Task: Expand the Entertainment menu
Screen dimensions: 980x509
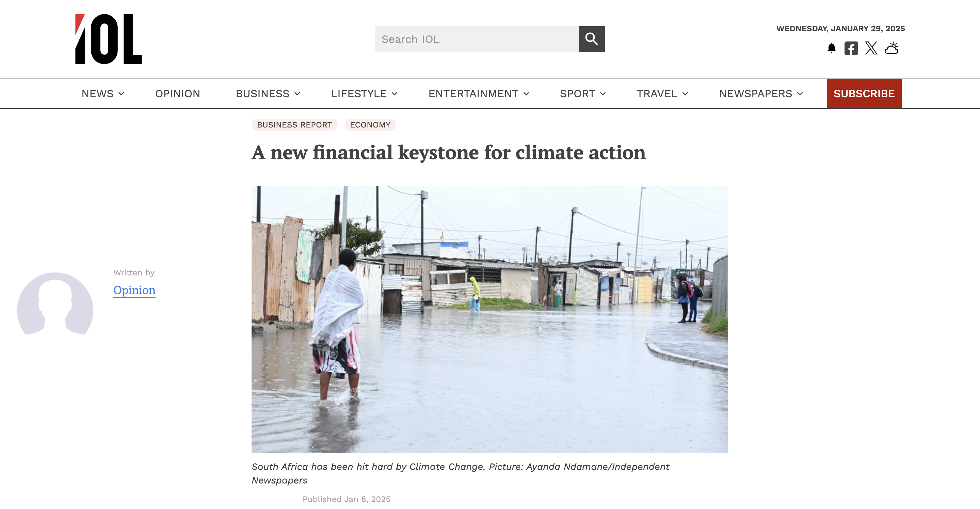Action: tap(479, 94)
